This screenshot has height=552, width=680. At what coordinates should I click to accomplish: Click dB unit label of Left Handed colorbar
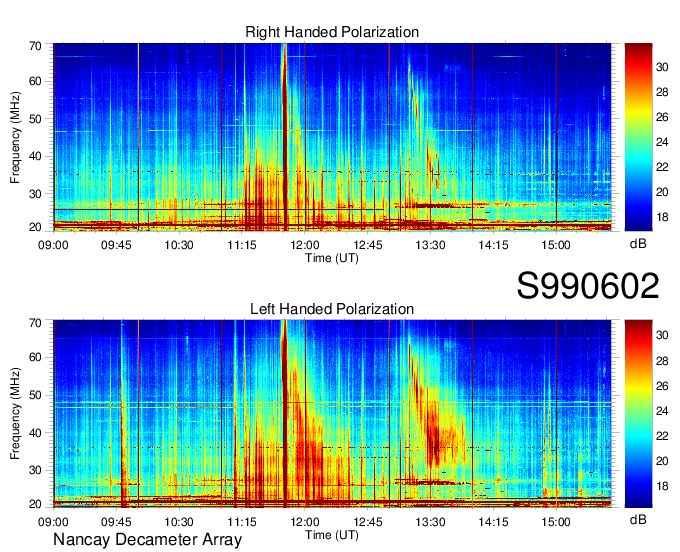coord(638,519)
